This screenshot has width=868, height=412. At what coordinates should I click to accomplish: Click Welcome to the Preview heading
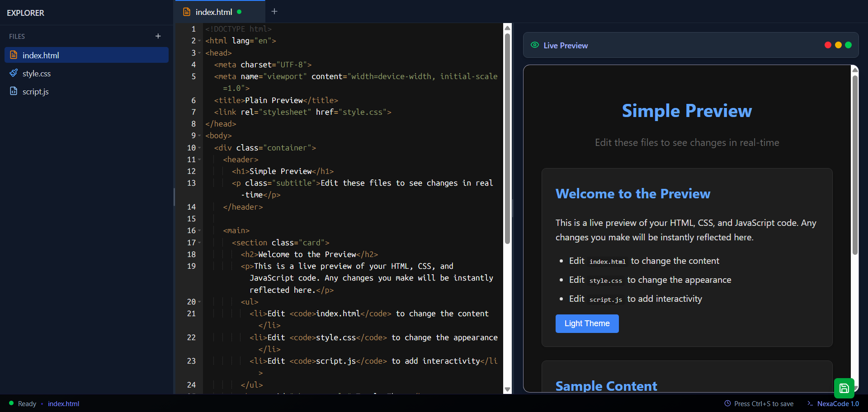(633, 194)
